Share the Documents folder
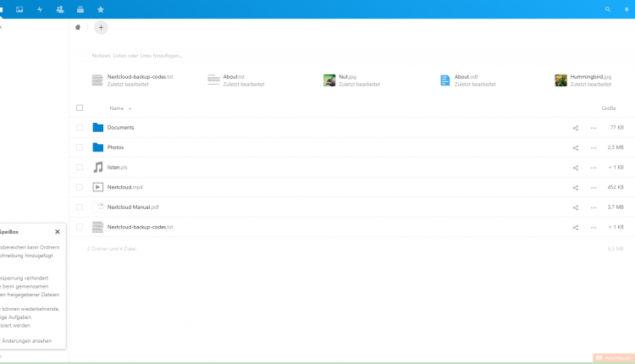The image size is (635, 364). click(x=576, y=128)
